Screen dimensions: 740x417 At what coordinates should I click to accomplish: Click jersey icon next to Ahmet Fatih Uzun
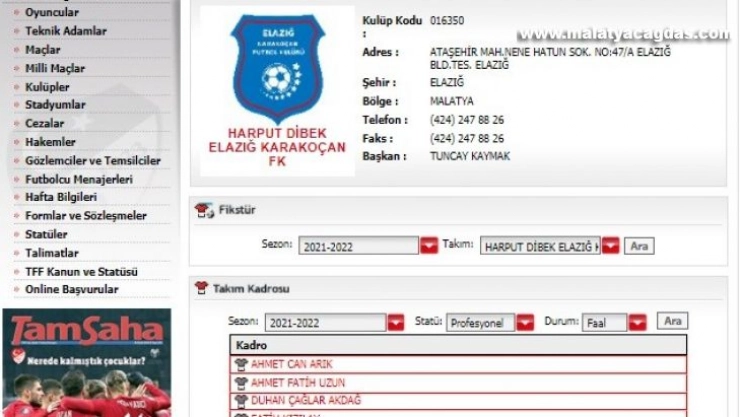(240, 382)
